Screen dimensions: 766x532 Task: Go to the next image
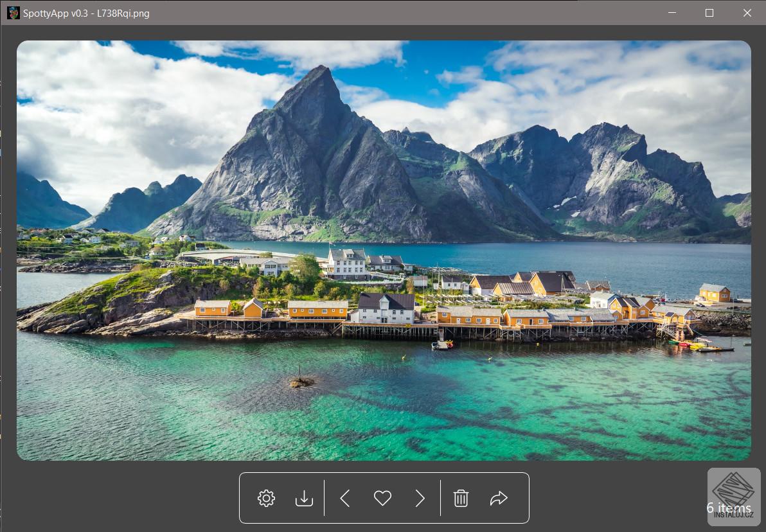(420, 499)
